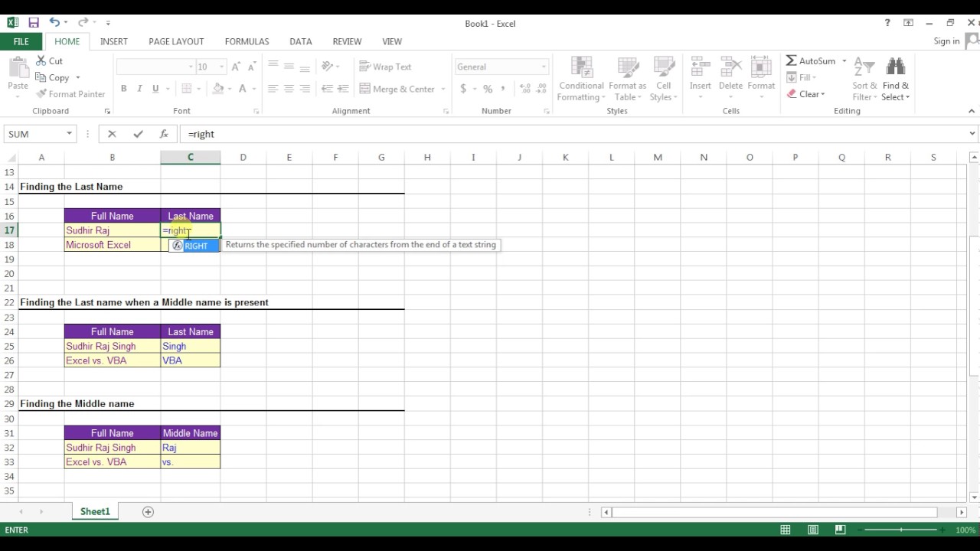
Task: Click the Fill Color bucket icon
Action: click(218, 89)
